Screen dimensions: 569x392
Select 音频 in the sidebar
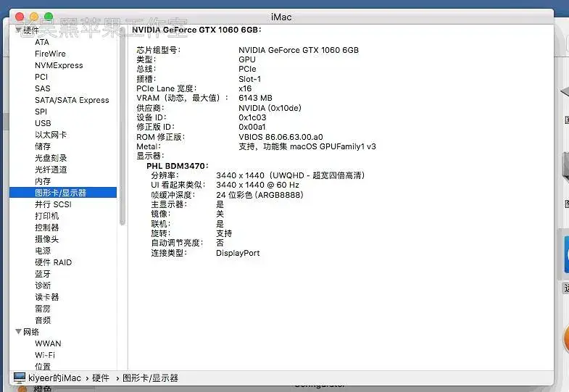pyautogui.click(x=43, y=320)
